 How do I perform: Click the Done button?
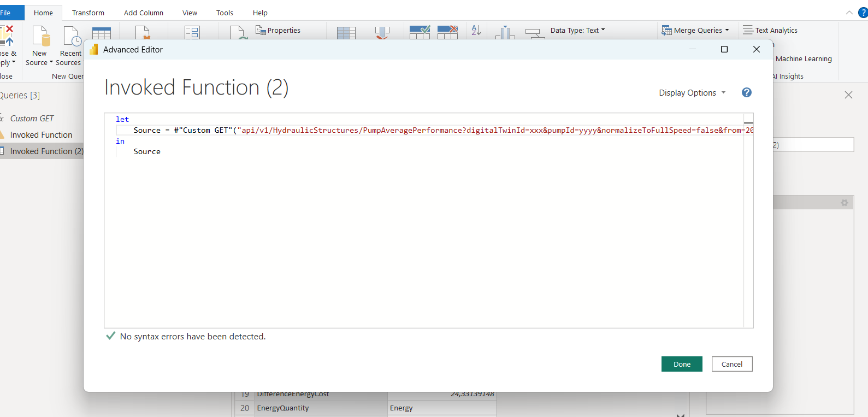682,364
